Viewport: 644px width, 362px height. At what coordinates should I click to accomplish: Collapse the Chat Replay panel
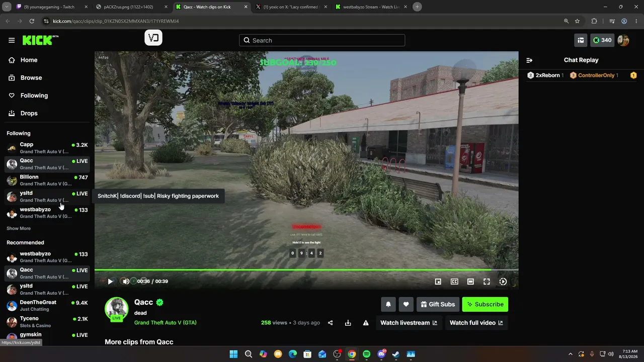[529, 60]
